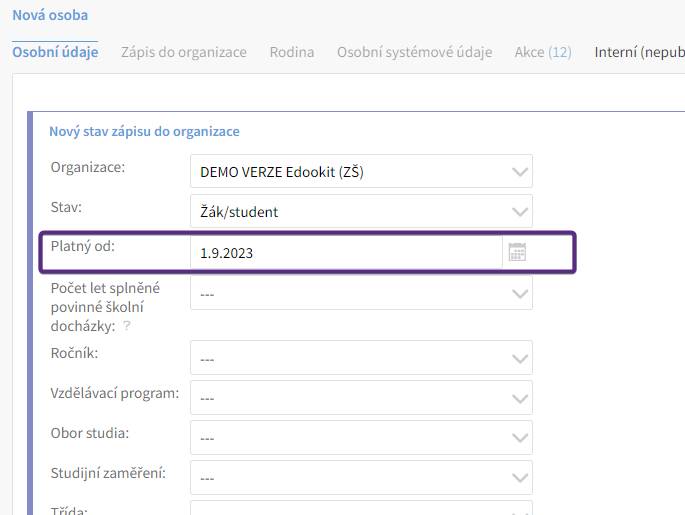This screenshot has height=515, width=685.
Task: Click the Organizace field text DEMO VERZE Edookit
Action: [x=282, y=172]
